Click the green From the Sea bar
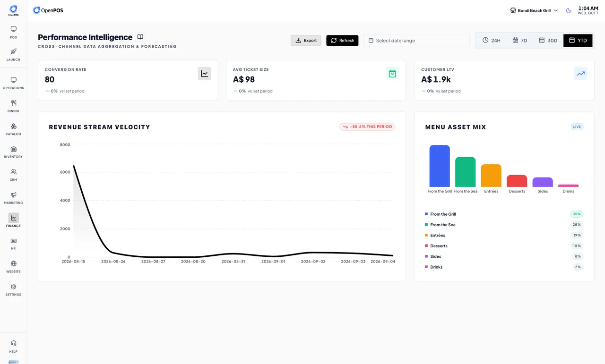Viewport: 605px width, 364px height. 465,172
